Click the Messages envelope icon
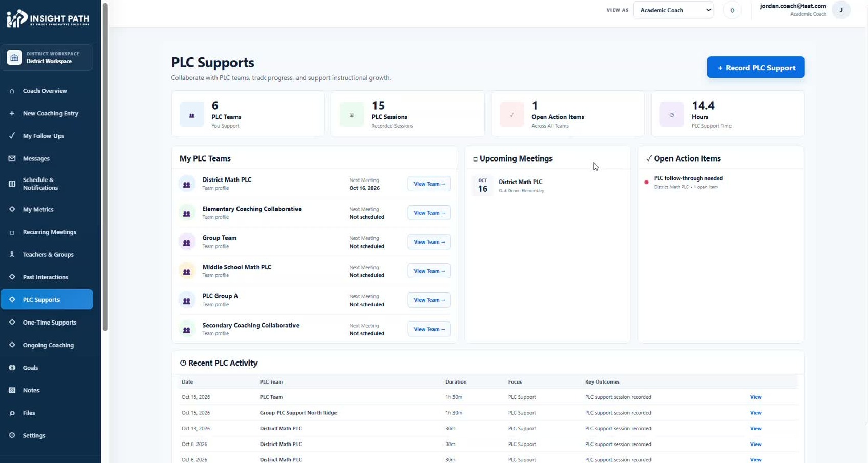868x463 pixels. [x=12, y=158]
